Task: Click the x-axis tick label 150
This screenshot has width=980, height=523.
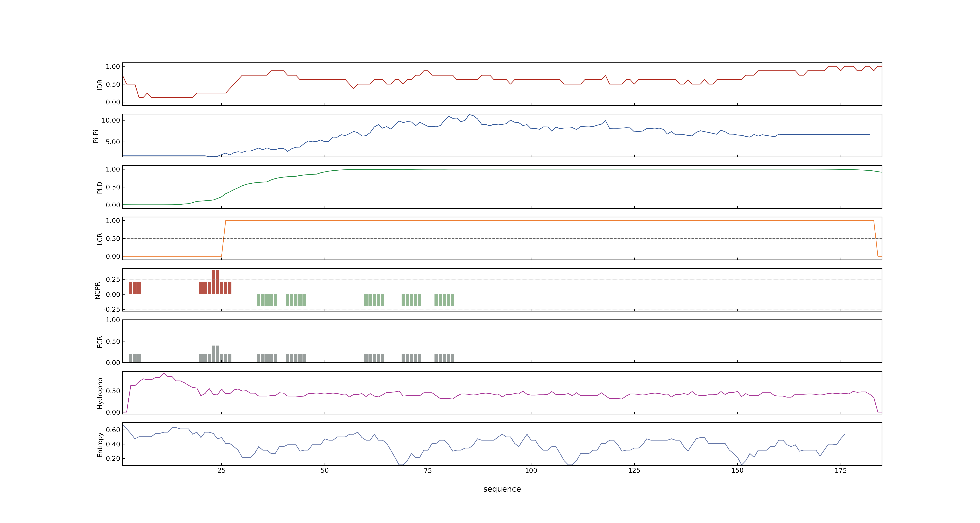Action: tap(737, 470)
